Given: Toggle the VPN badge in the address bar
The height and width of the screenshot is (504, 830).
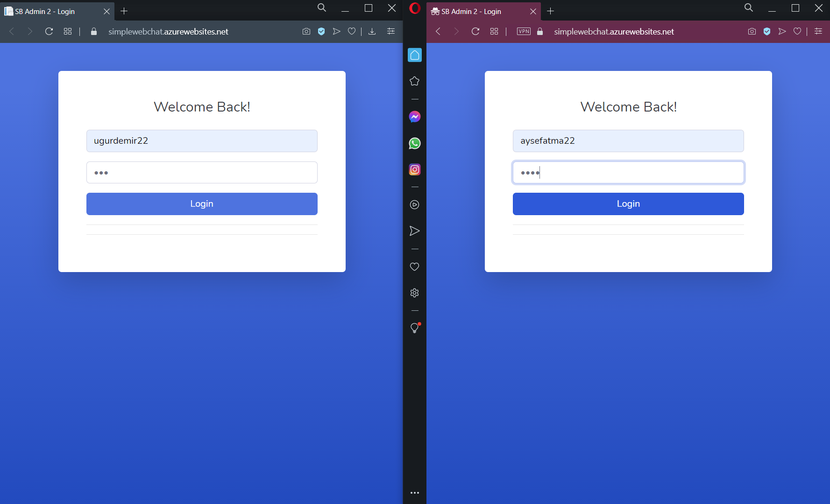Looking at the screenshot, I should click(524, 31).
